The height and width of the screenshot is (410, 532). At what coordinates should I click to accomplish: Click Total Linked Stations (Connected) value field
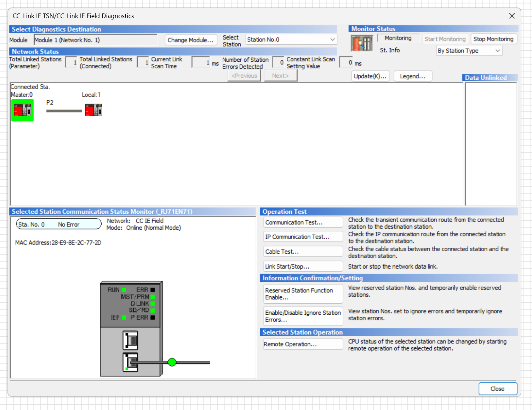click(143, 62)
